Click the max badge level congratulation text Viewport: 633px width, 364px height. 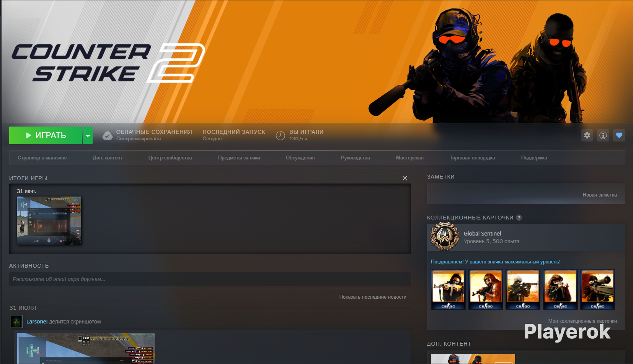coord(496,262)
